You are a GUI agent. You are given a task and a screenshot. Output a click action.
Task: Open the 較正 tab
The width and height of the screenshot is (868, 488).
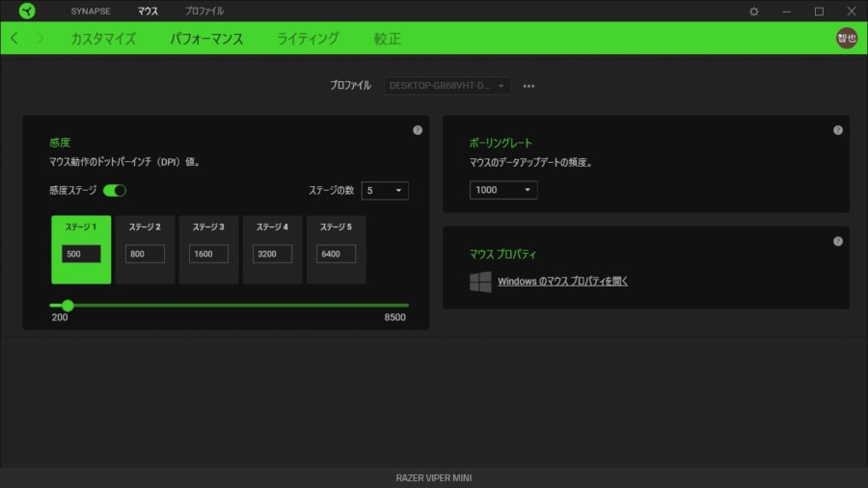click(x=387, y=40)
